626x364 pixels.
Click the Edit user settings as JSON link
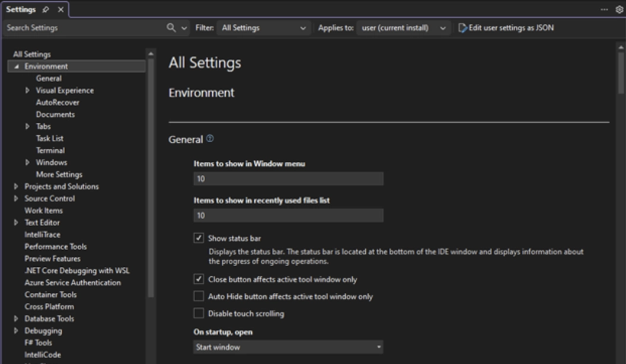506,28
